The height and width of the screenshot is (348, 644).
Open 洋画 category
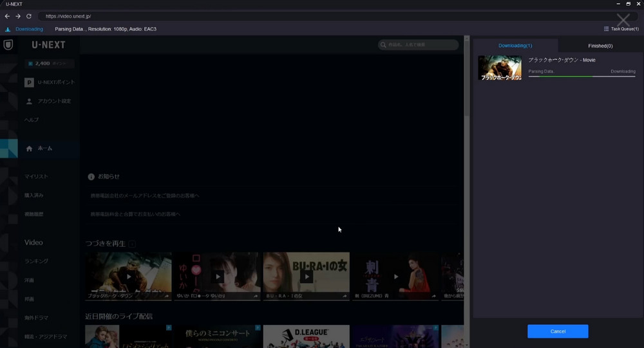(29, 280)
